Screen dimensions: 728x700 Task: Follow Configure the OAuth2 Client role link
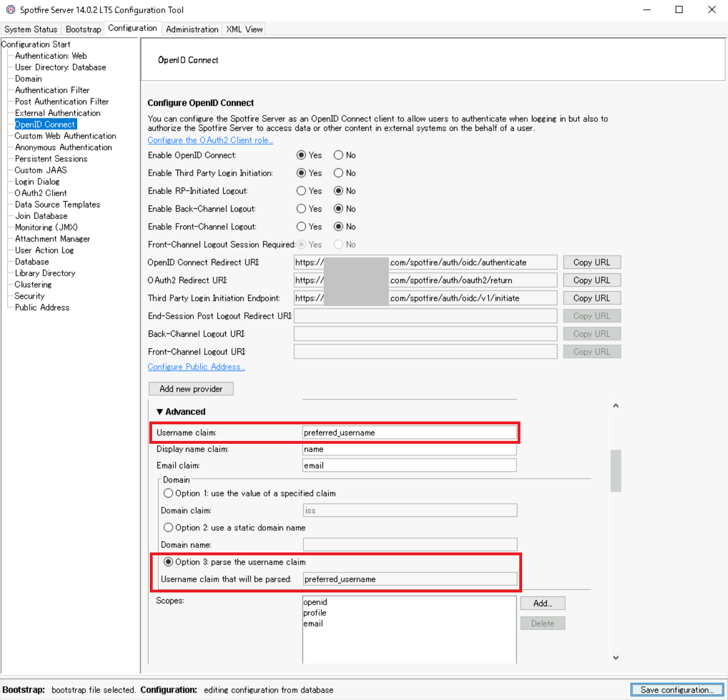[210, 140]
